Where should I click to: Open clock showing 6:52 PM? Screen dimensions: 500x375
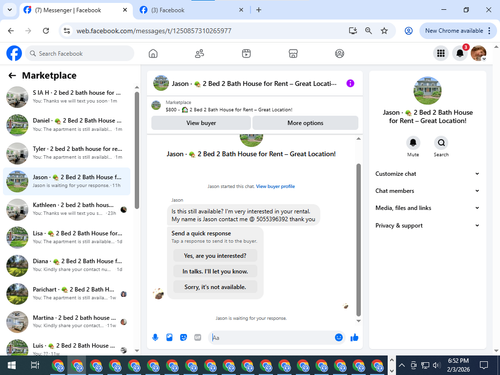[458, 365]
